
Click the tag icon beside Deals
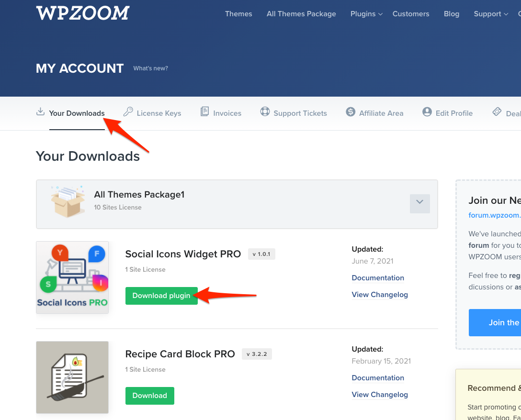pyautogui.click(x=497, y=111)
